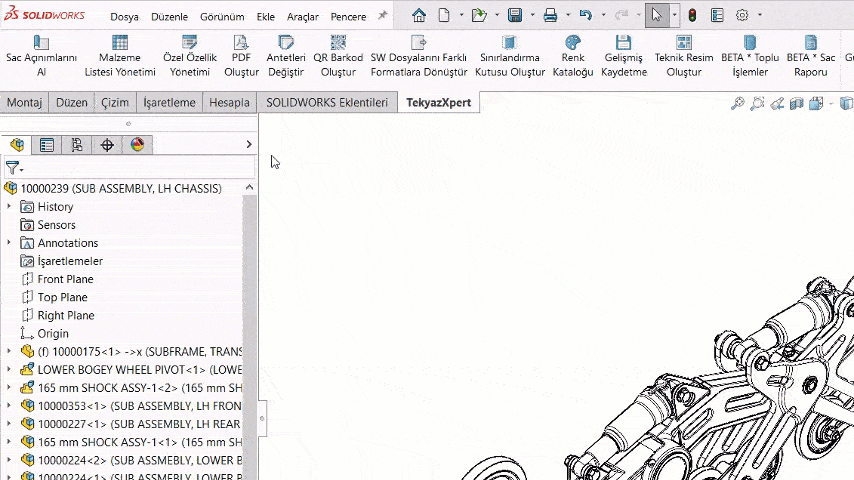
Task: Click the feature tree vertical scrollbar
Action: click(249, 338)
